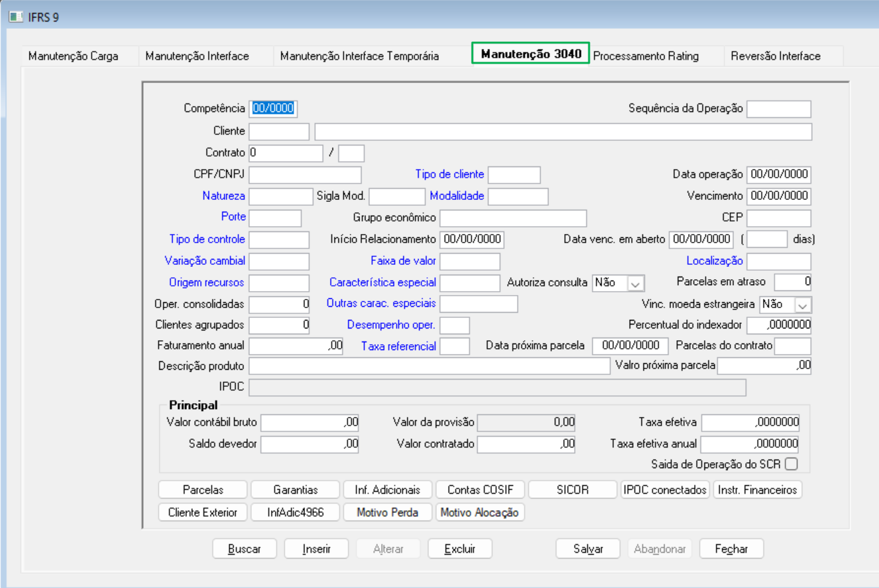
Task: Click the IFRS 9 window title icon
Action: [x=16, y=17]
